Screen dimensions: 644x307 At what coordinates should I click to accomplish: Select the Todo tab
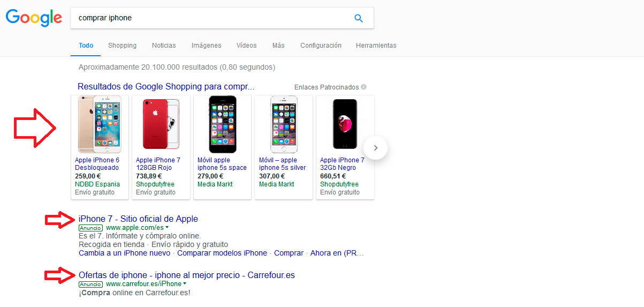86,46
